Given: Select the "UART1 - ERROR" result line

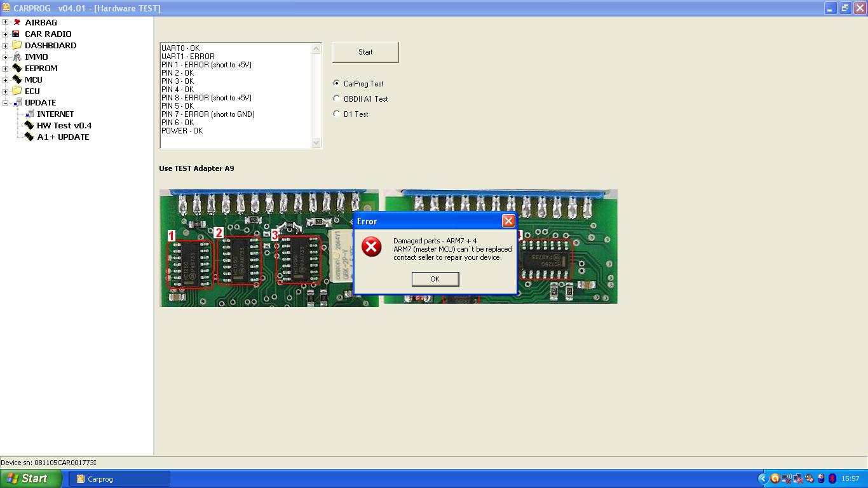Looking at the screenshot, I should point(188,57).
